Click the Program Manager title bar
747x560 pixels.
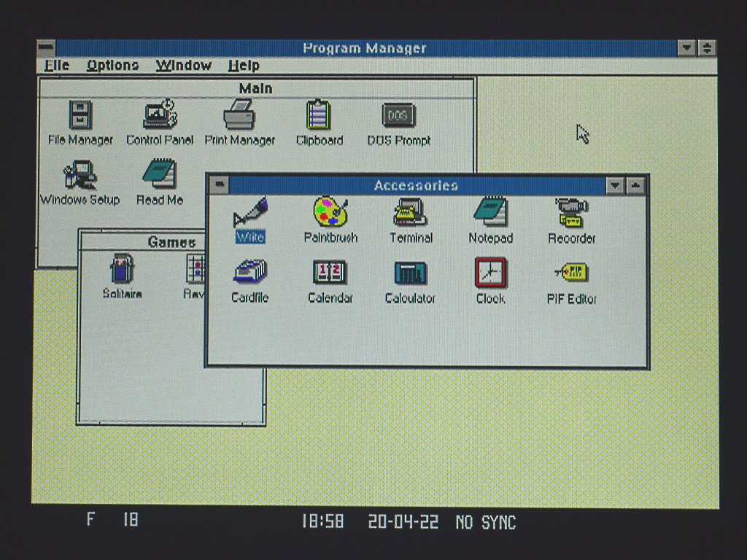366,48
